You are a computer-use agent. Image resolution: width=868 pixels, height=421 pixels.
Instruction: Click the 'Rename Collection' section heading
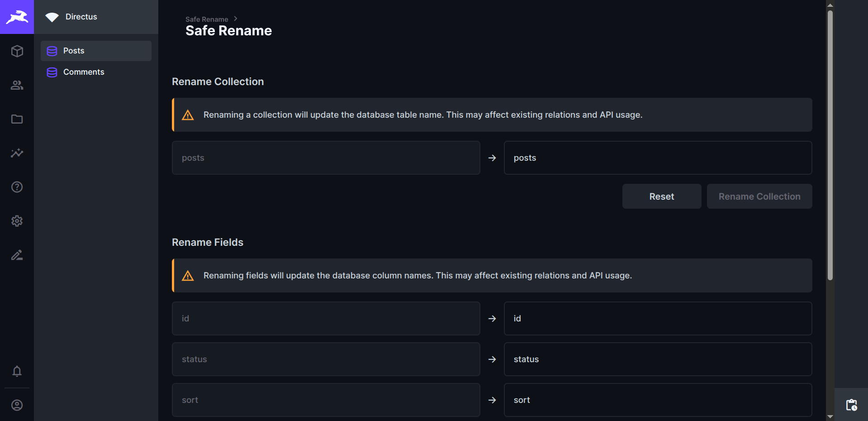click(x=218, y=81)
